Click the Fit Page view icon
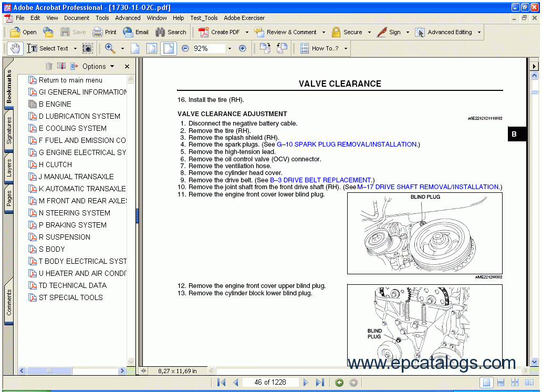The height and width of the screenshot is (392, 542). click(x=152, y=48)
